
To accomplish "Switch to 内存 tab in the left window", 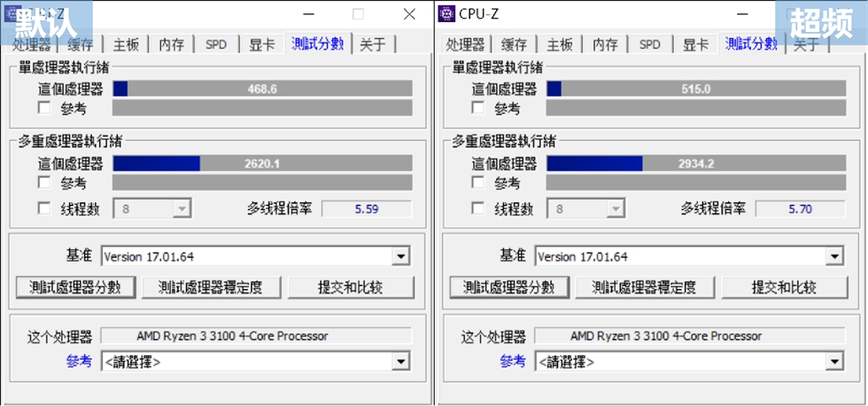I will pyautogui.click(x=172, y=44).
